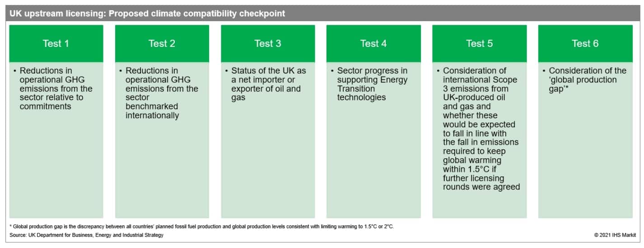The image size is (644, 248).
Task: Select the Test 6 header tile
Action: 585,44
